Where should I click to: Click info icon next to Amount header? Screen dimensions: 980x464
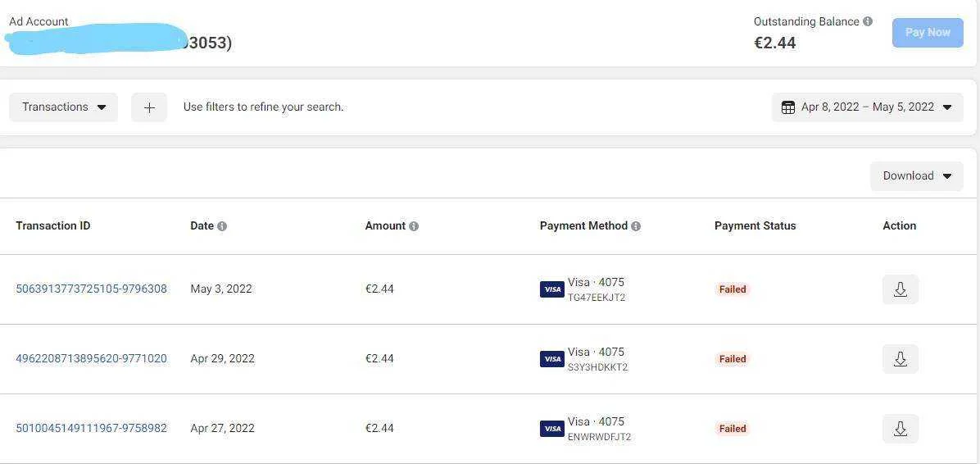(x=414, y=226)
